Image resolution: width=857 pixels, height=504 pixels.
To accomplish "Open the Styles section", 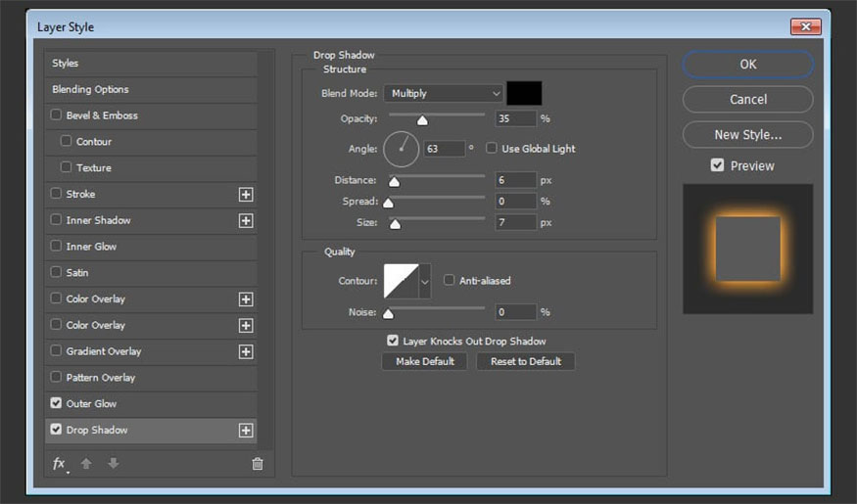I will [66, 63].
